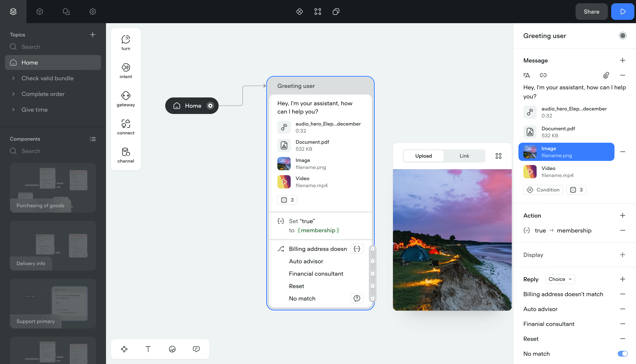Click the translate icon in Message section

pos(526,75)
